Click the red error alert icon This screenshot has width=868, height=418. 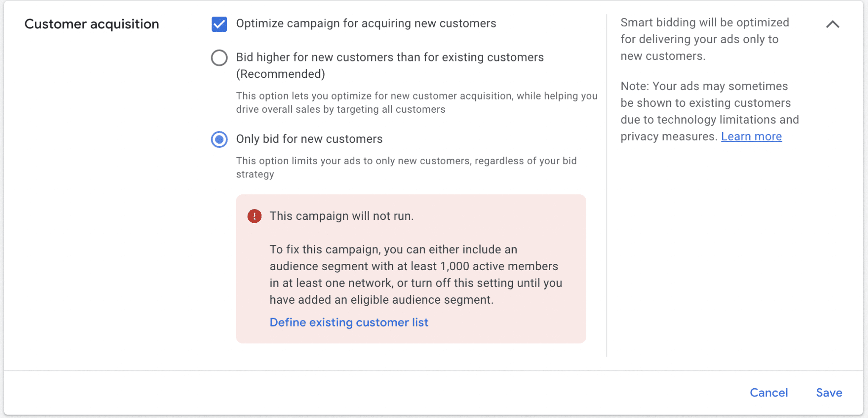point(254,216)
